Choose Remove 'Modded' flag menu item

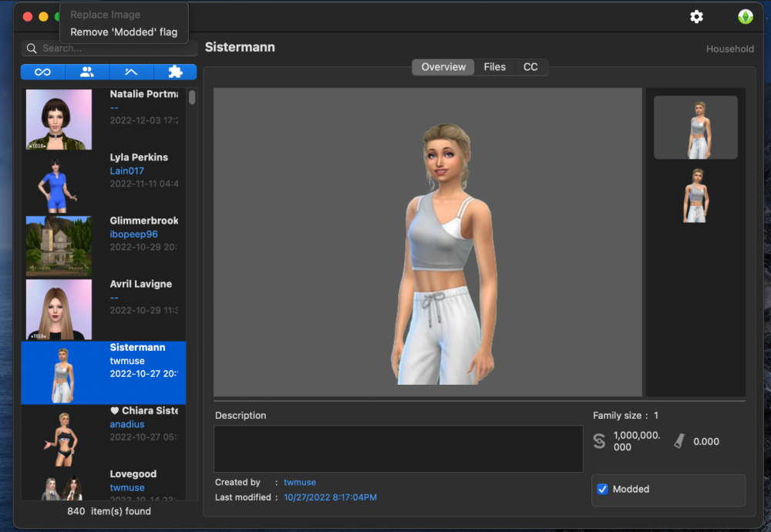(124, 32)
